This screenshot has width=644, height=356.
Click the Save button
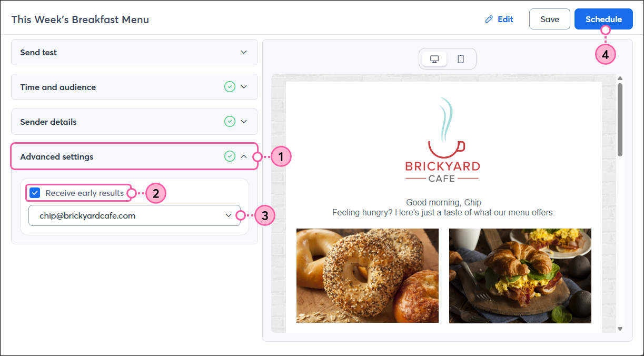[550, 19]
